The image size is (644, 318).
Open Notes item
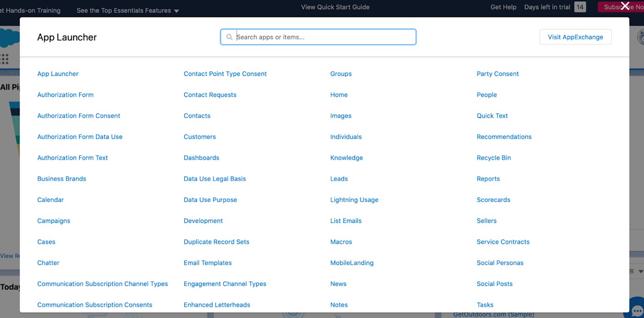tap(339, 305)
